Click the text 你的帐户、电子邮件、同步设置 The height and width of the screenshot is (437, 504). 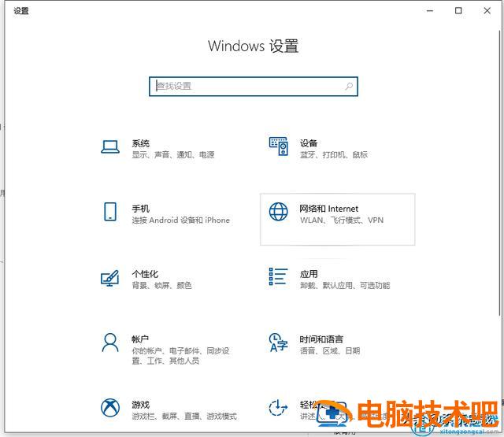tap(180, 356)
